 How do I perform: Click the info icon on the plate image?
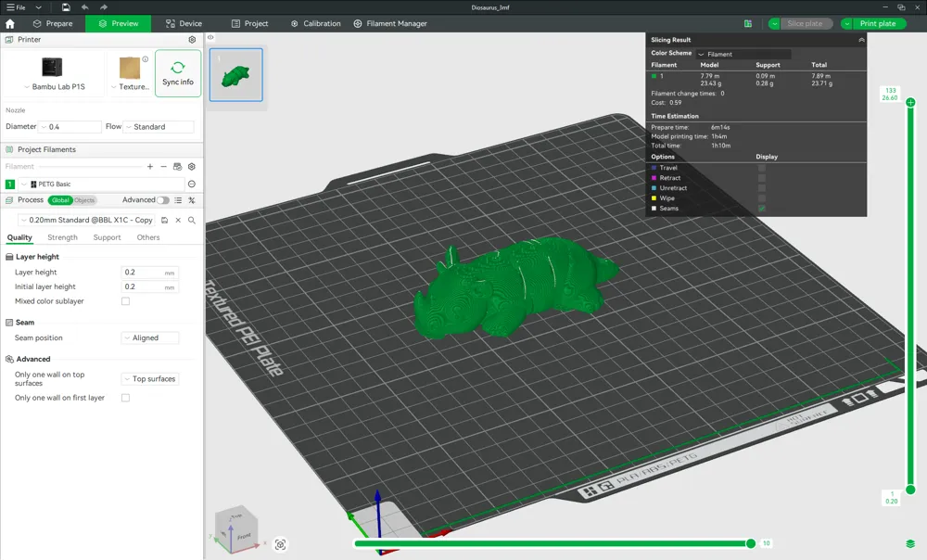pyautogui.click(x=146, y=59)
